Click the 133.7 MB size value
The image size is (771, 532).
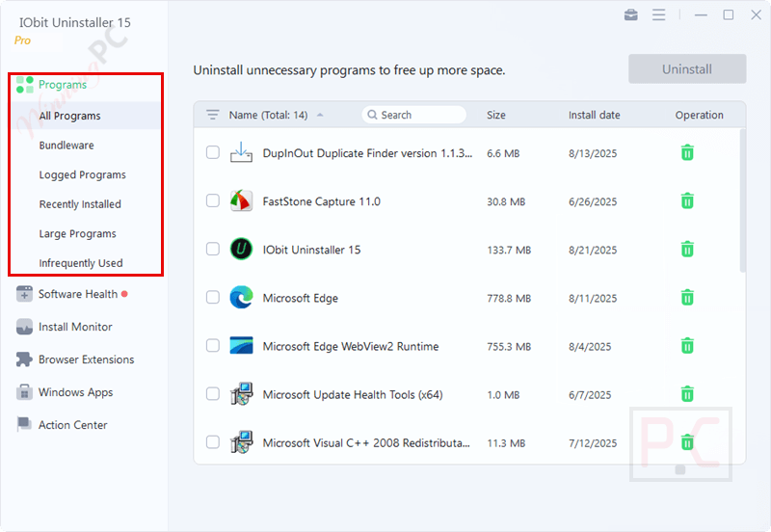[x=509, y=250]
